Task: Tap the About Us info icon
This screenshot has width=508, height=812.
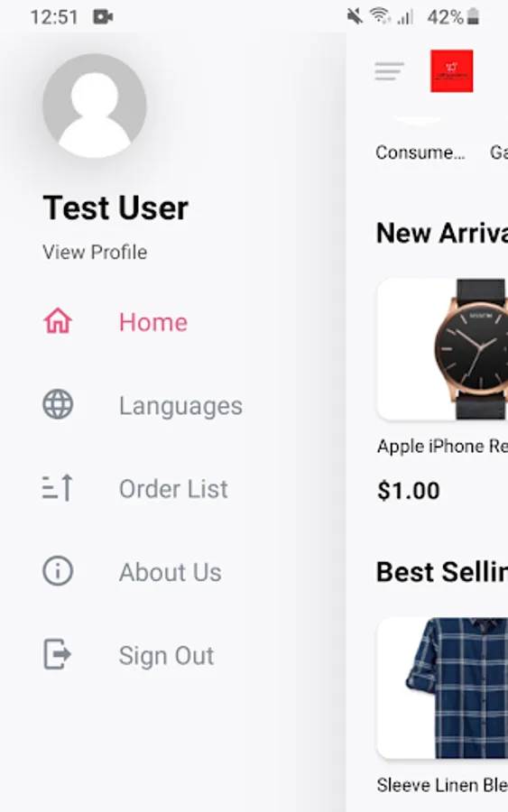Action: coord(58,571)
